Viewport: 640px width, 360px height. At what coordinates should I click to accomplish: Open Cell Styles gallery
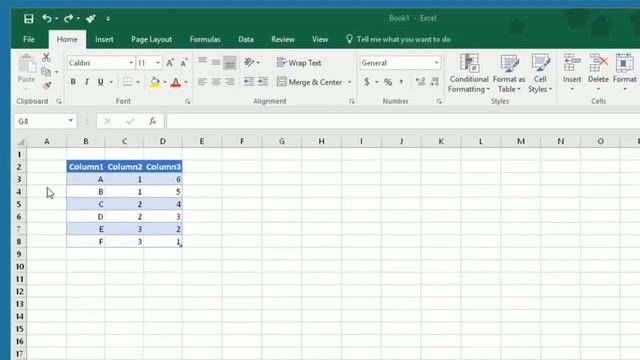[x=540, y=73]
